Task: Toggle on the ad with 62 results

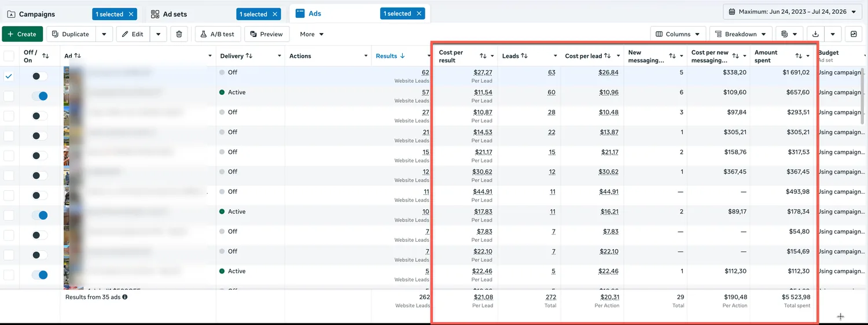Action: click(x=39, y=76)
